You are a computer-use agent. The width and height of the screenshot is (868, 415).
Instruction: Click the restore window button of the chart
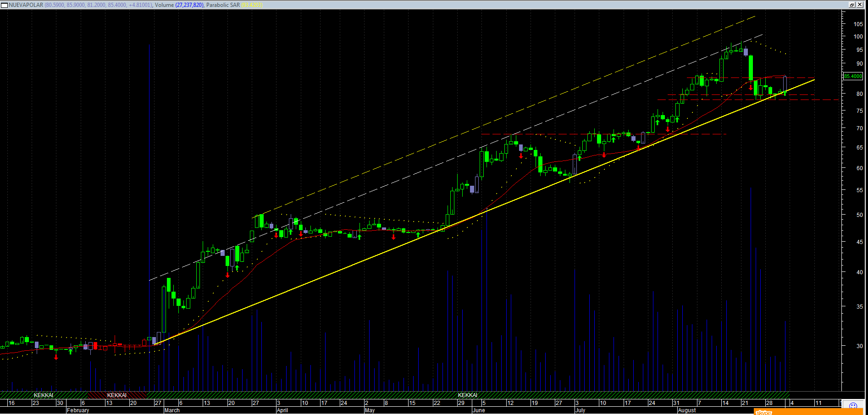tap(852, 5)
